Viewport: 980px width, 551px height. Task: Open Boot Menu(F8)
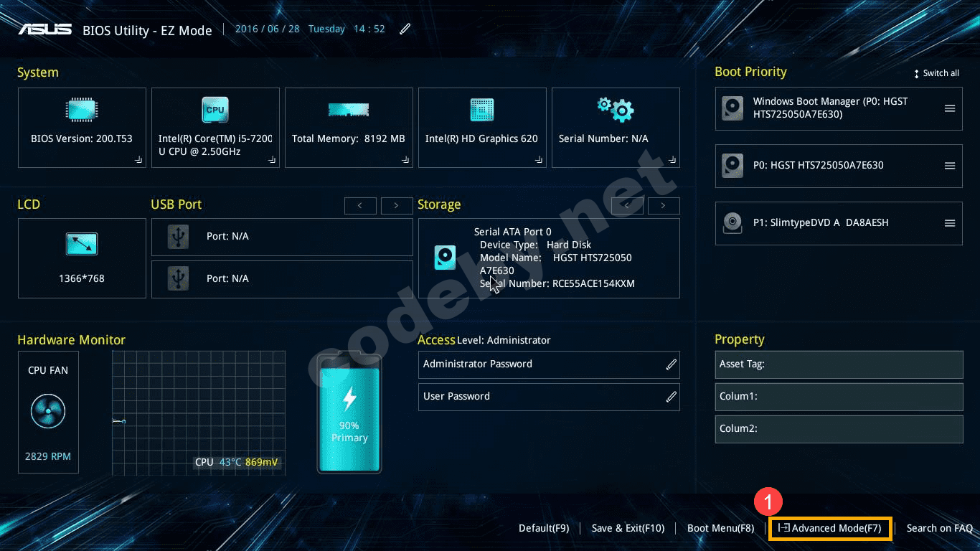click(720, 528)
